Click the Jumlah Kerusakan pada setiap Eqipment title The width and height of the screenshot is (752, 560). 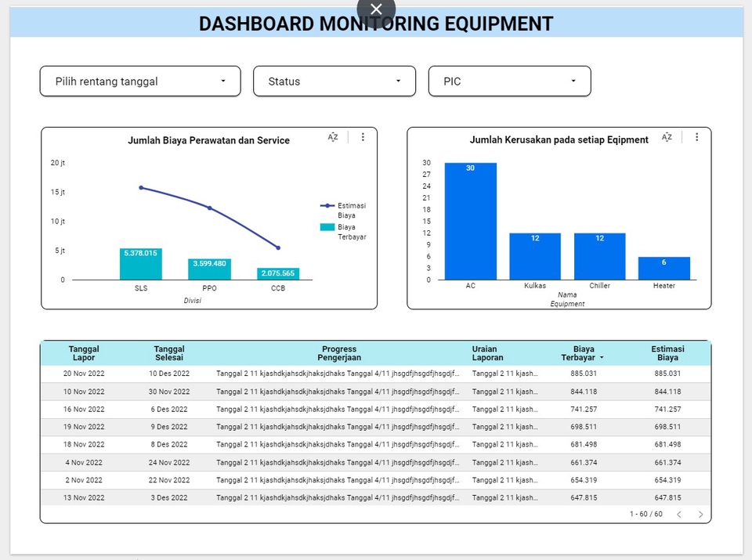point(559,140)
